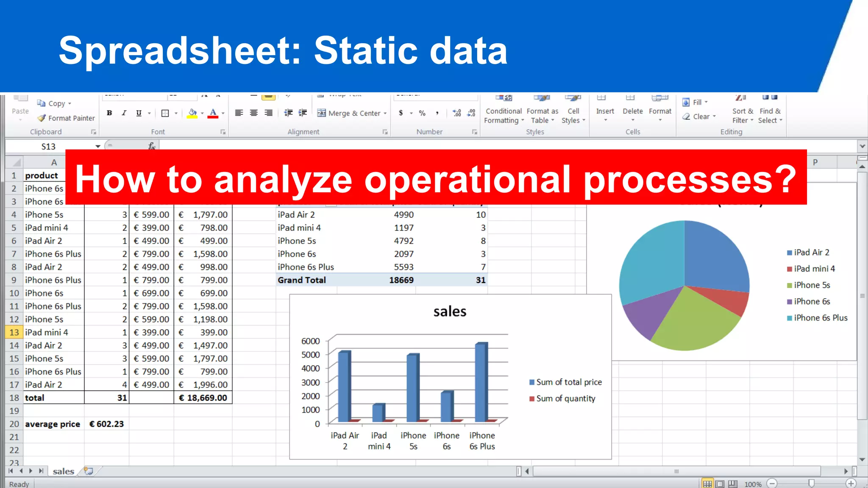Click the Insert Worksheet tab icon
The width and height of the screenshot is (868, 488).
tap(89, 471)
